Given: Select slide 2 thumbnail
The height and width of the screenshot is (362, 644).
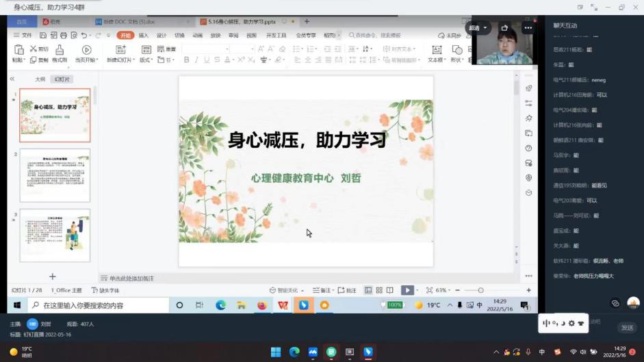Looking at the screenshot, I should pos(55,175).
